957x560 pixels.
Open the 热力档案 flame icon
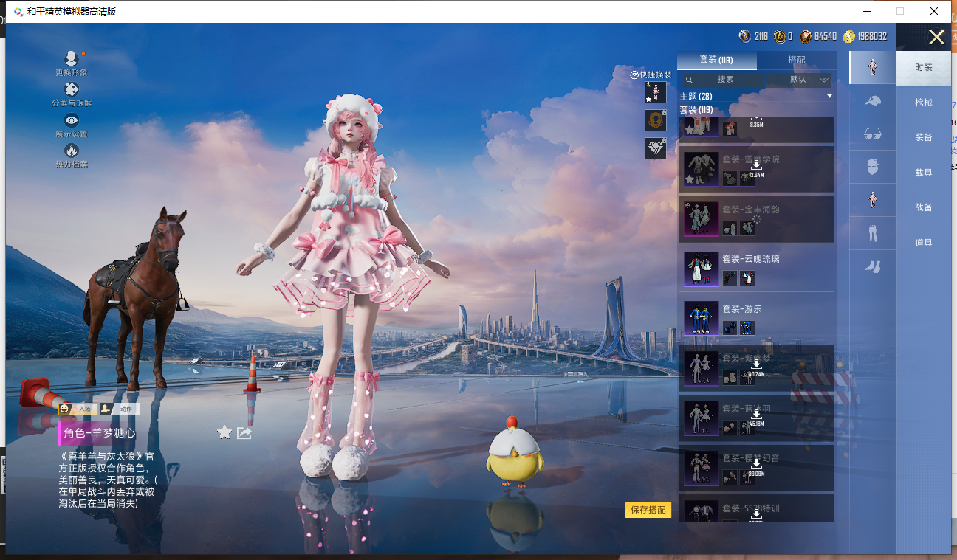pyautogui.click(x=72, y=151)
